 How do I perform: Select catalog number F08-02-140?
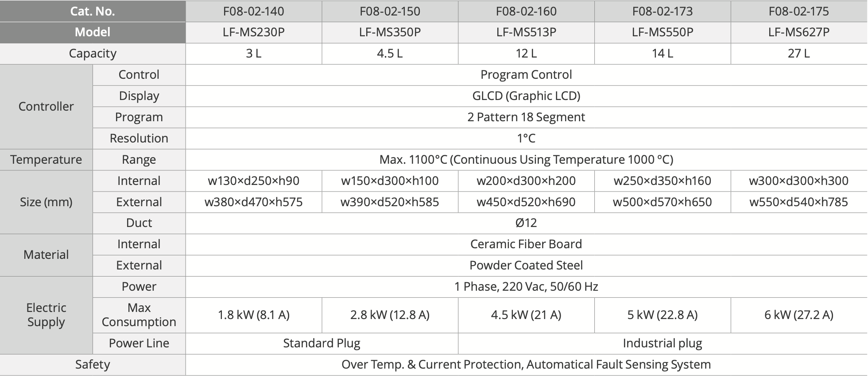254,11
